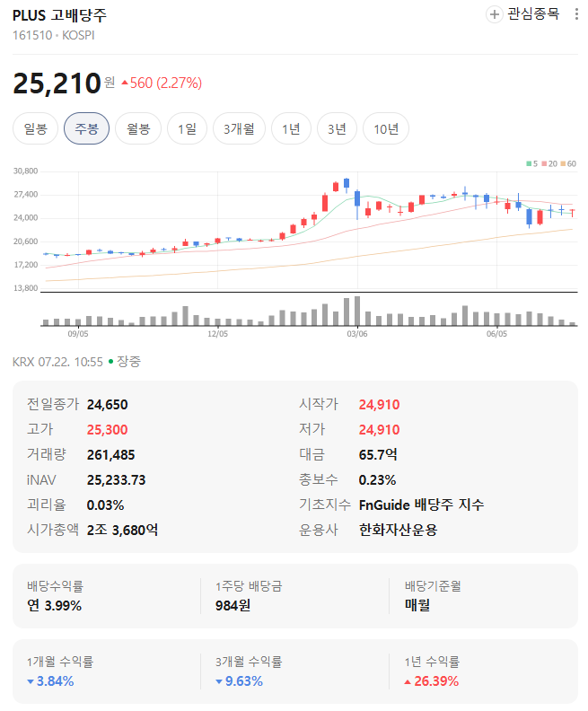
Task: Click the KRX 07.22. 10:55 timestamp
Action: [57, 362]
